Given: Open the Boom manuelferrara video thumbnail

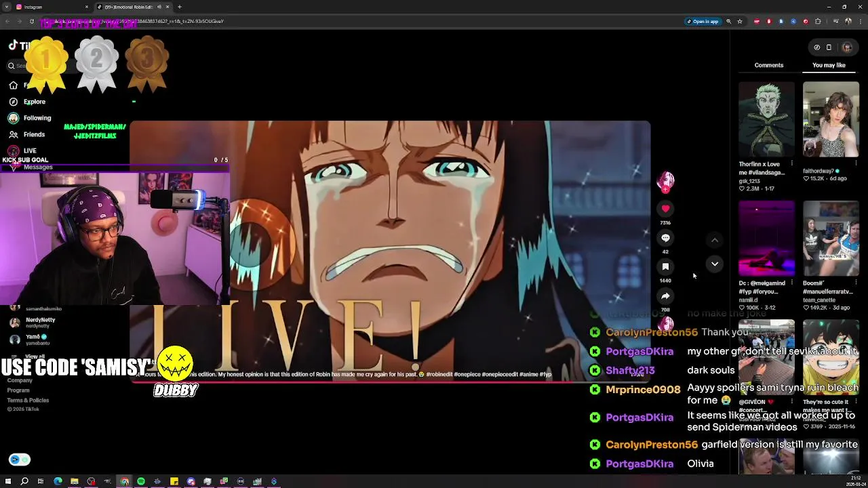Looking at the screenshot, I should click(831, 239).
